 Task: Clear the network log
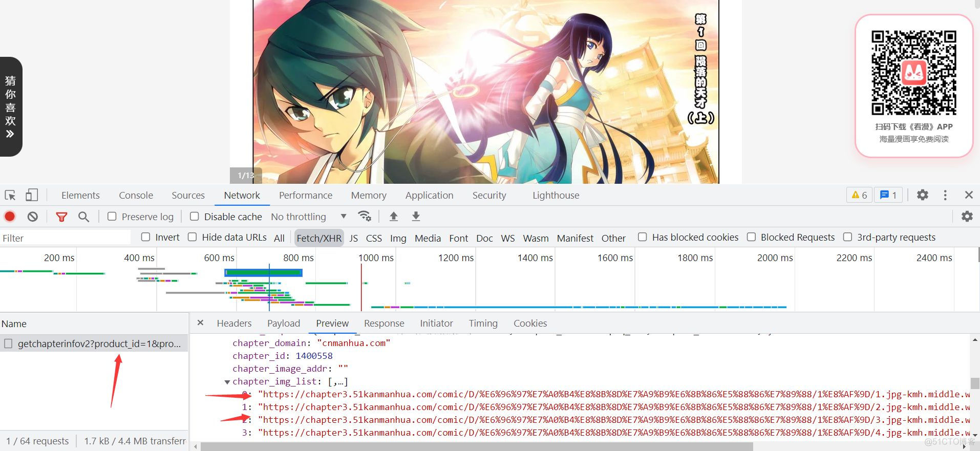click(x=33, y=217)
